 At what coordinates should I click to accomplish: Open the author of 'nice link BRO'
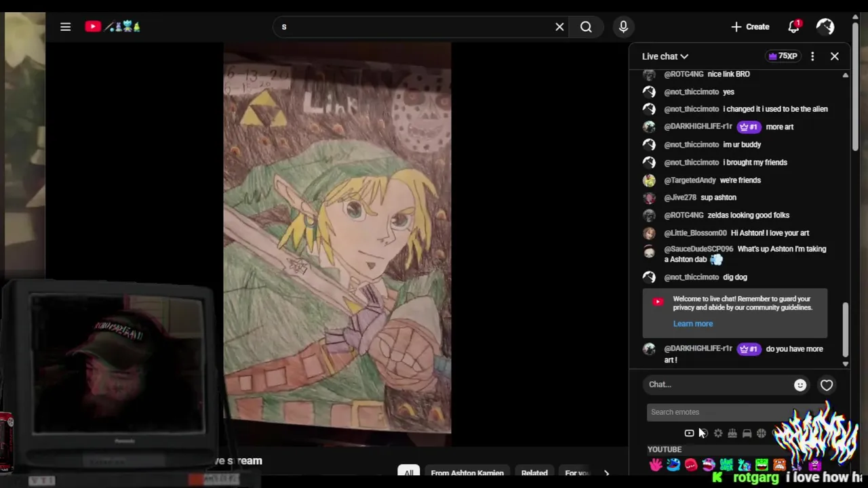[x=684, y=74]
